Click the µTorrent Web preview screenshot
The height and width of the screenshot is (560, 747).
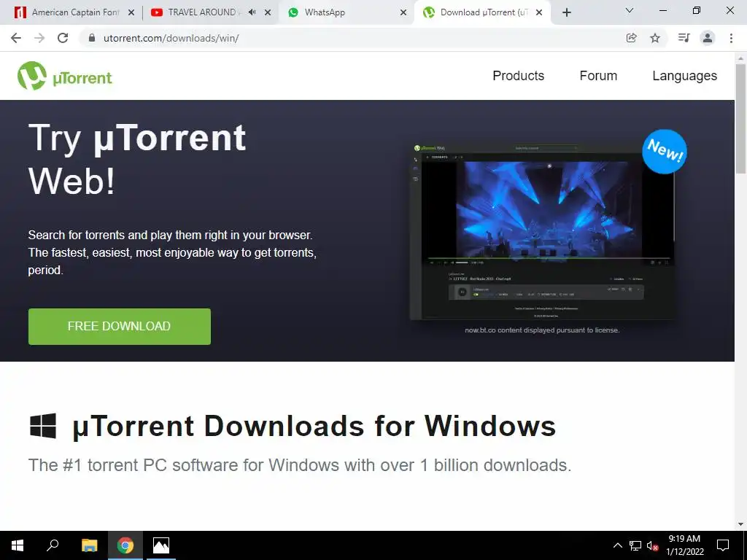pyautogui.click(x=542, y=232)
